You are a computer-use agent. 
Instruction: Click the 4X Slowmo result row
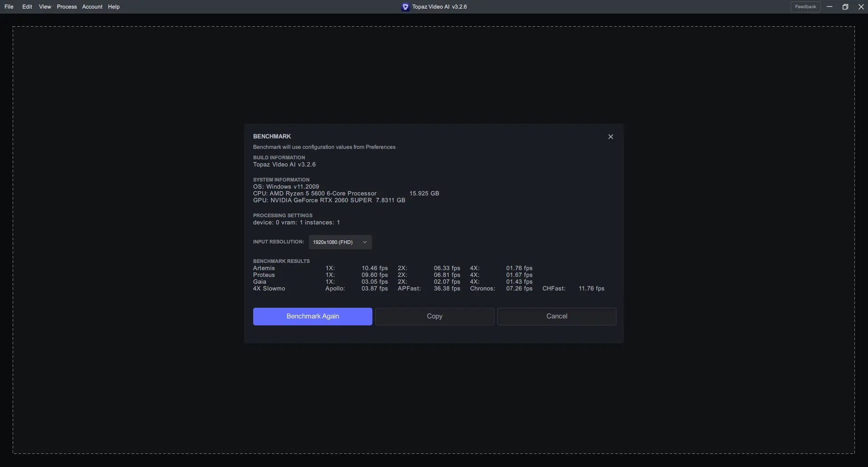pyautogui.click(x=269, y=288)
